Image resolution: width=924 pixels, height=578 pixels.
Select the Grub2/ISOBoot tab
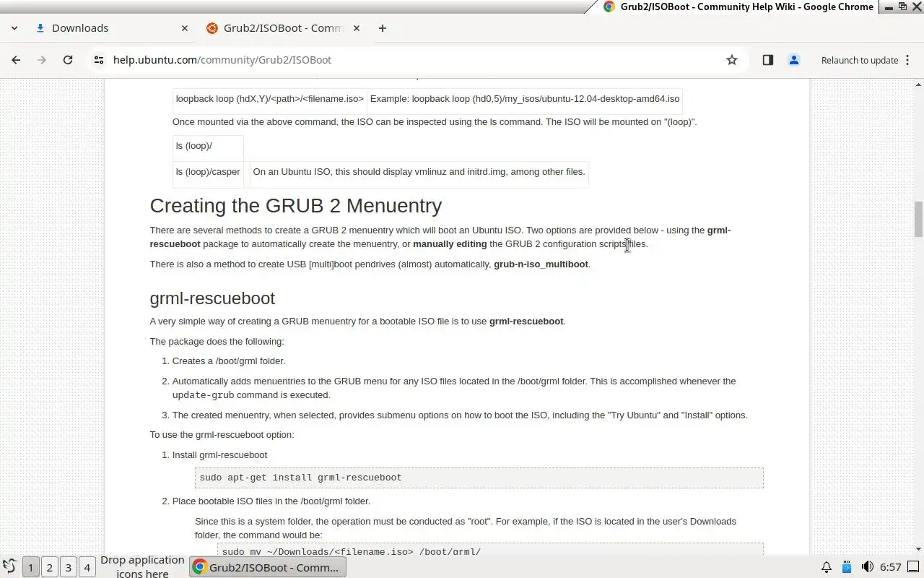coord(283,28)
